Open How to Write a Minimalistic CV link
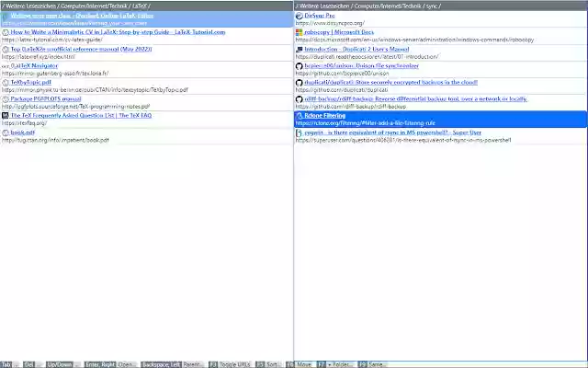588x368 pixels. pos(118,32)
